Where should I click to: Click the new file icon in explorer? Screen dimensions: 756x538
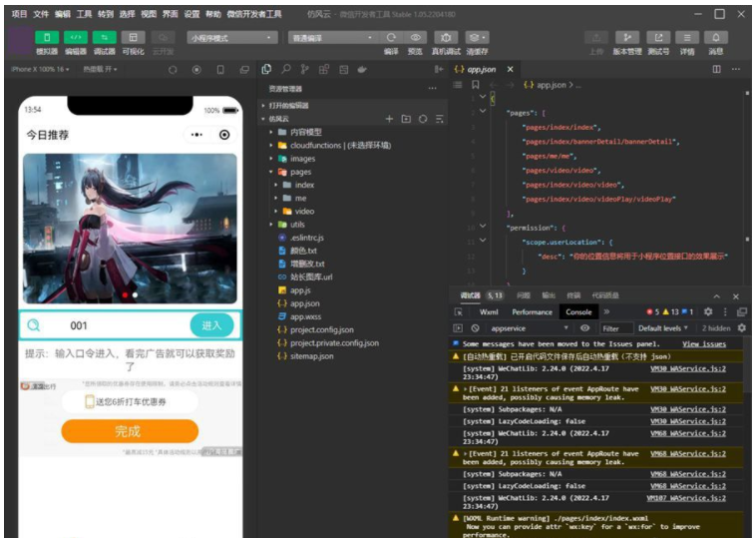(x=390, y=119)
